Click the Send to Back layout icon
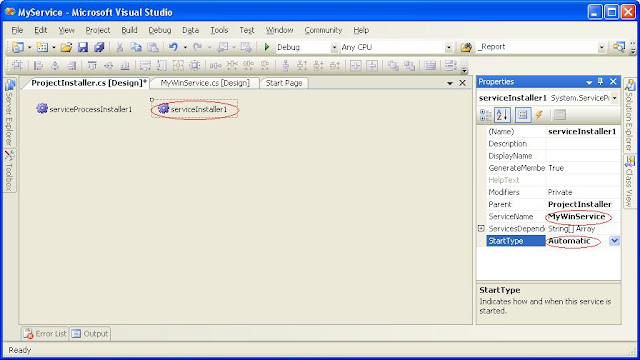The image size is (640, 360). 409,65
